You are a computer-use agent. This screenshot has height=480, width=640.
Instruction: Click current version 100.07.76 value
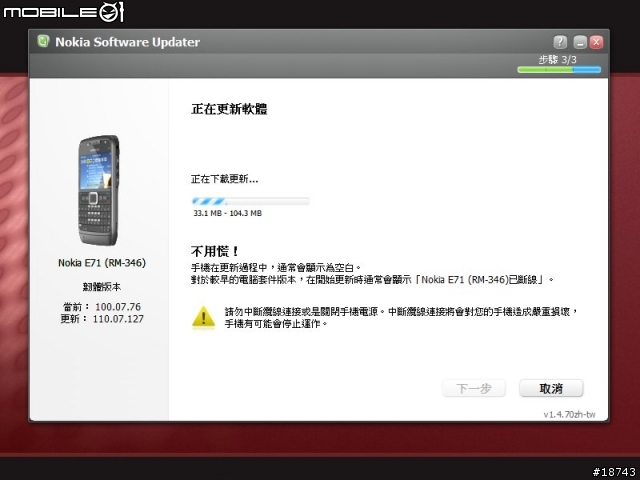(118, 307)
